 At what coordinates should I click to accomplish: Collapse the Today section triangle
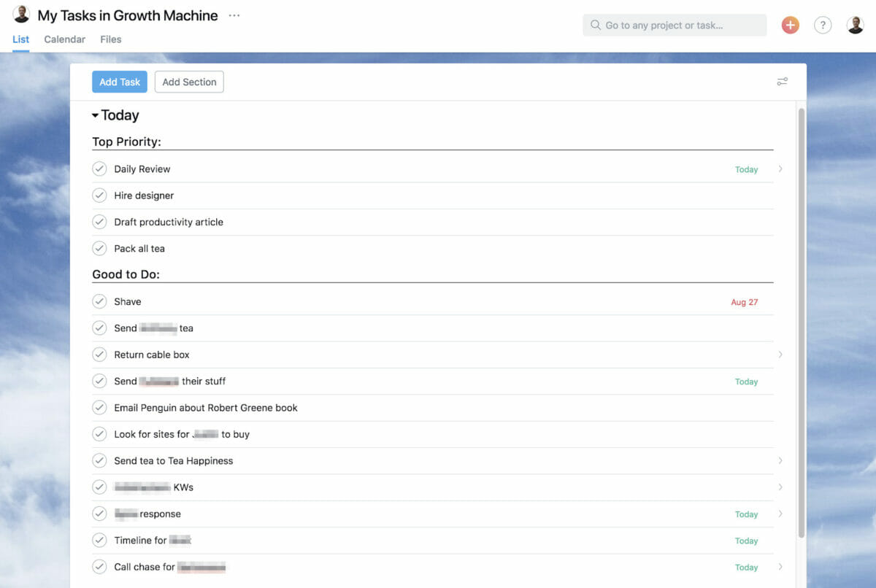coord(95,115)
